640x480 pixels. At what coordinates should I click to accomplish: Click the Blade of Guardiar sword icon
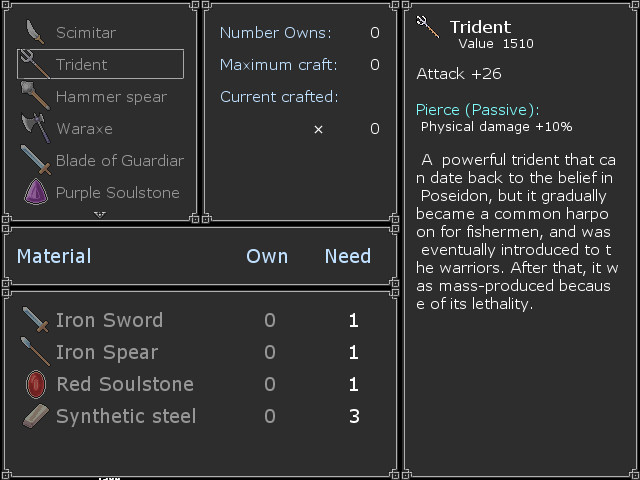click(x=35, y=160)
